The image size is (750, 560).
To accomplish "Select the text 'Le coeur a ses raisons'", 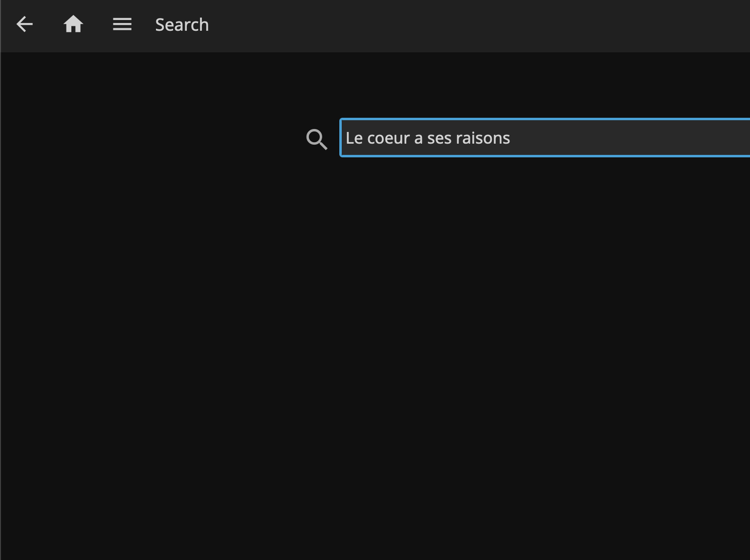I will 427,138.
